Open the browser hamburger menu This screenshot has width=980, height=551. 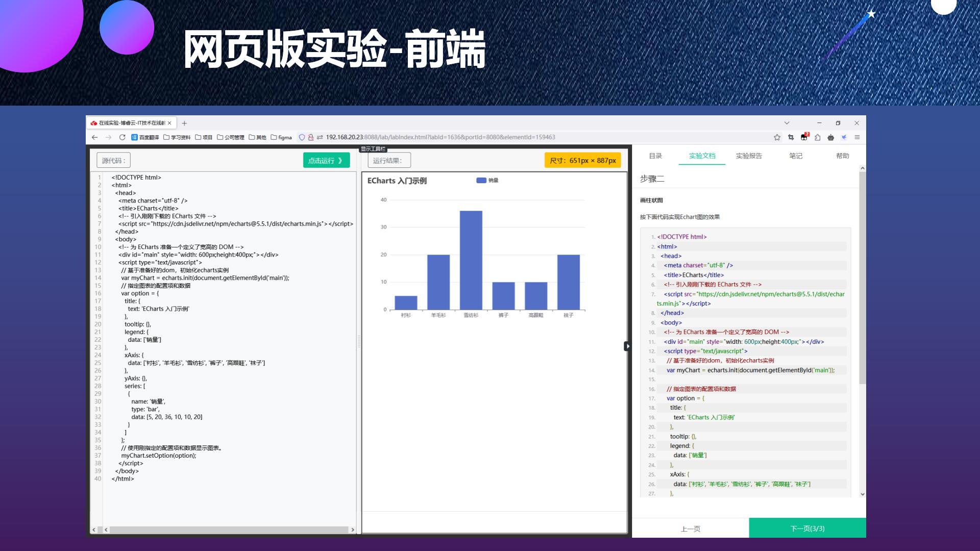click(857, 137)
